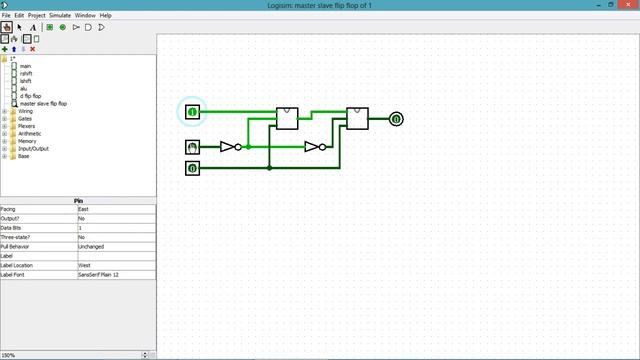
Task: Select the Text tool
Action: (33, 27)
